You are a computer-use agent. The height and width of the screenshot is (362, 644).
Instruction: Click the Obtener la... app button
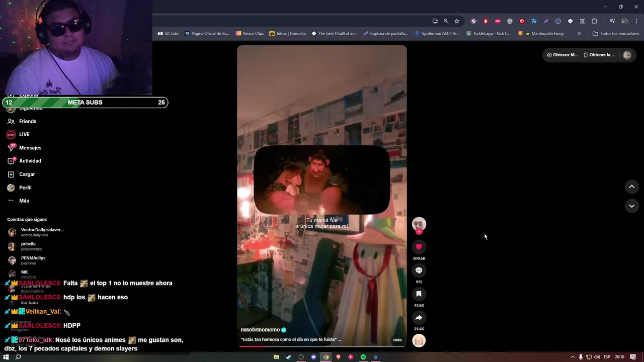[x=599, y=55]
